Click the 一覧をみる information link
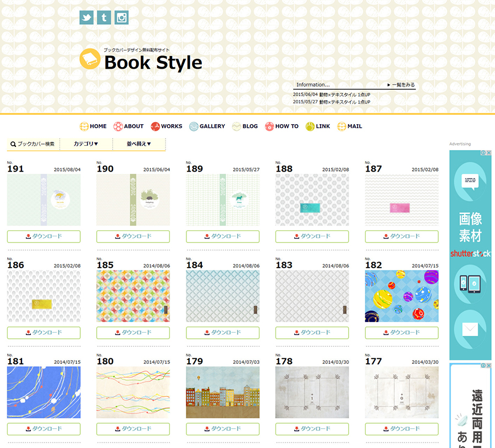Viewport: 495px width, 448px height. click(x=402, y=85)
